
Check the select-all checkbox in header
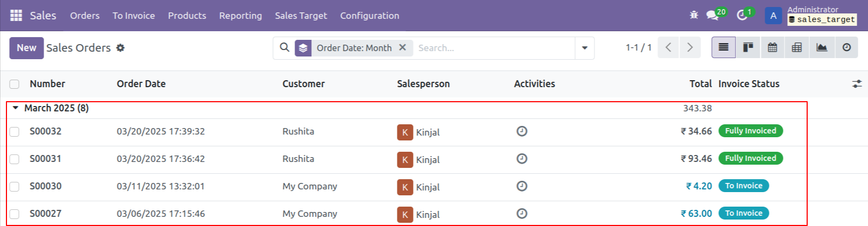tap(15, 84)
